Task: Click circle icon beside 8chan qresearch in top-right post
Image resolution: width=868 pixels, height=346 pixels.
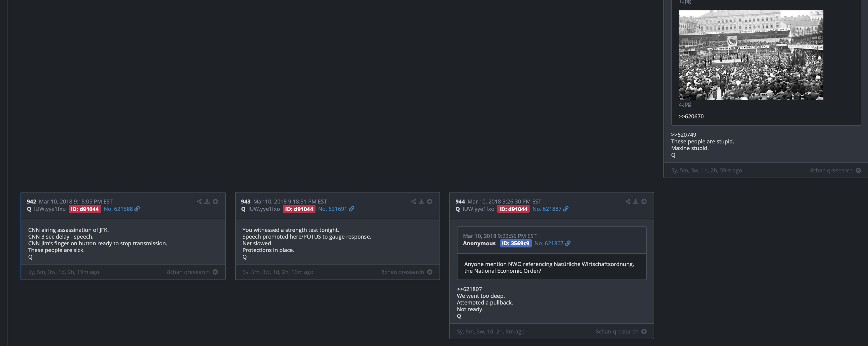Action: [x=858, y=170]
